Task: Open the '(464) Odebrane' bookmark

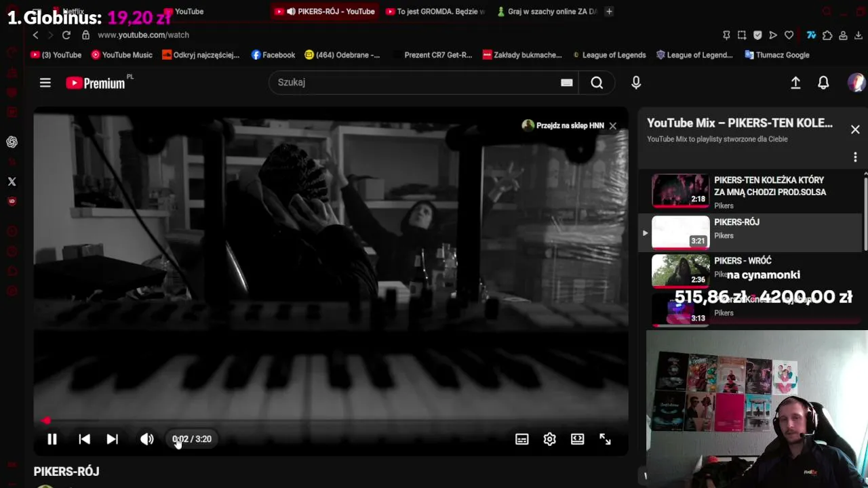Action: (342, 55)
